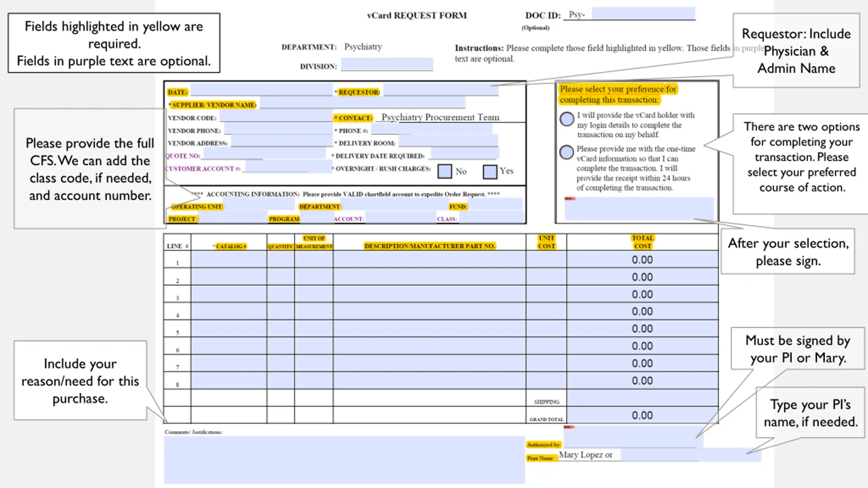The height and width of the screenshot is (488, 868).
Task: Click the Vendor Phone field
Action: pyautogui.click(x=278, y=128)
